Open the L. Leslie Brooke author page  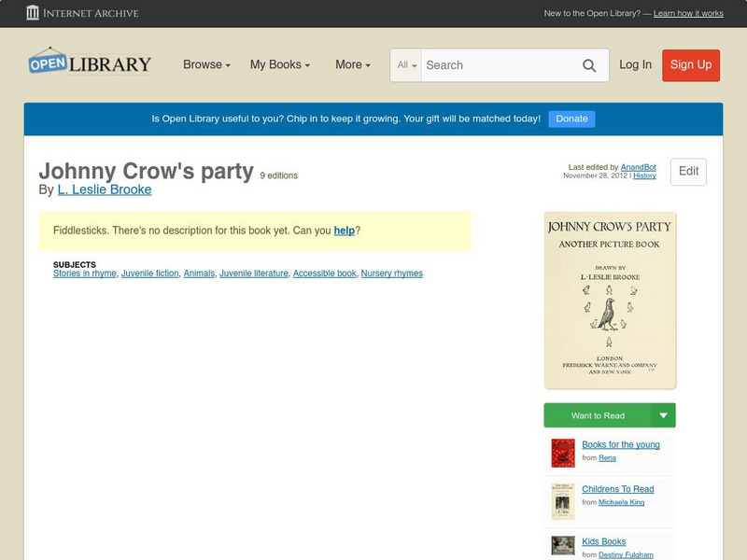point(105,189)
